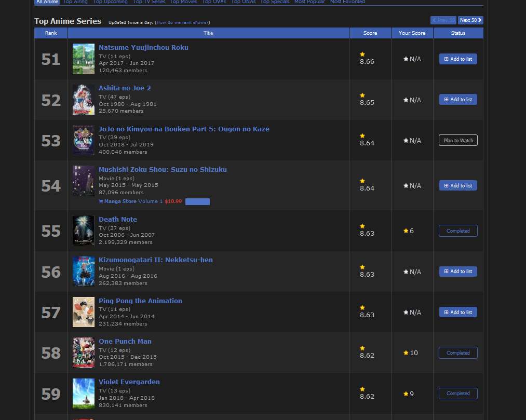Open the Most Favorited tab

point(347,2)
